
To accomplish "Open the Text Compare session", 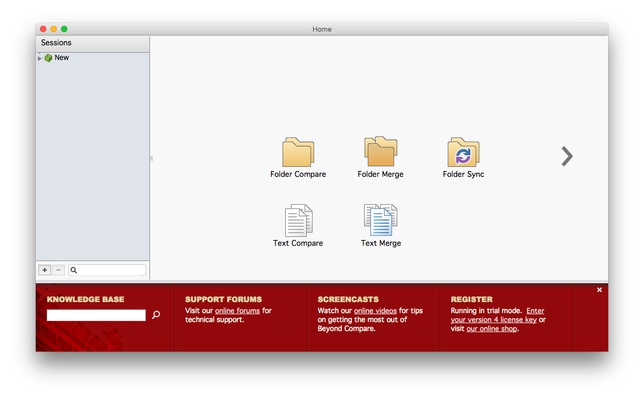I will click(x=298, y=220).
